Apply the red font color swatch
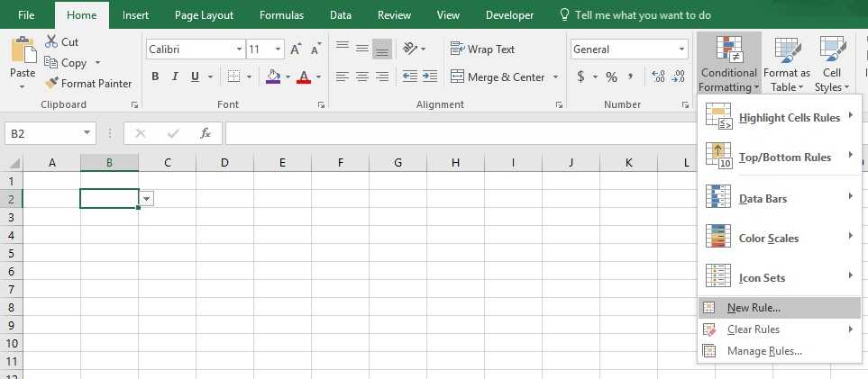 [x=304, y=77]
